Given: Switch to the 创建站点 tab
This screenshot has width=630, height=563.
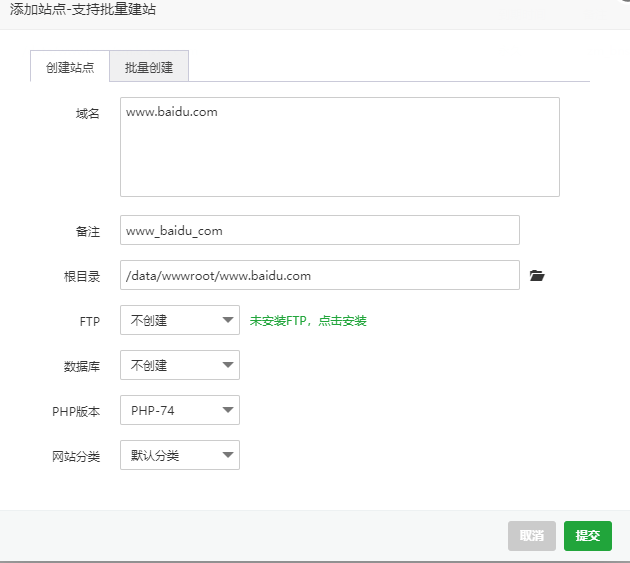Looking at the screenshot, I should coord(70,66).
